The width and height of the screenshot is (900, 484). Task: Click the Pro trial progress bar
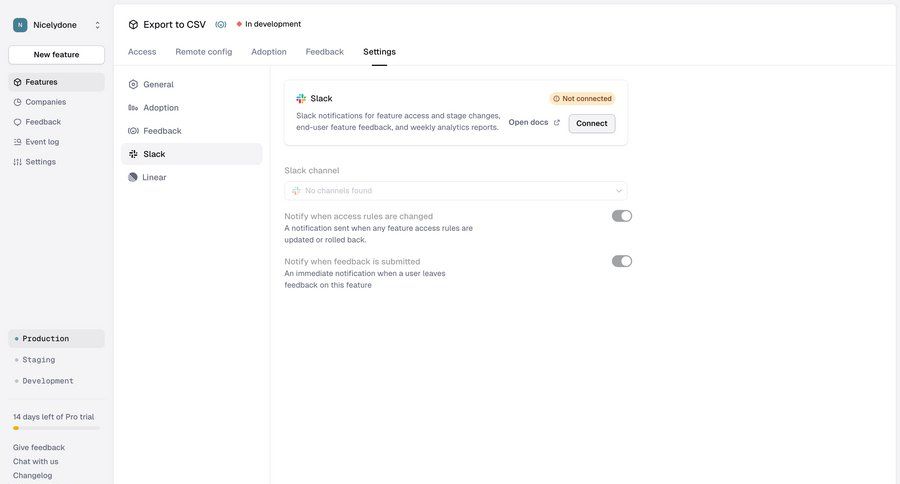56,428
